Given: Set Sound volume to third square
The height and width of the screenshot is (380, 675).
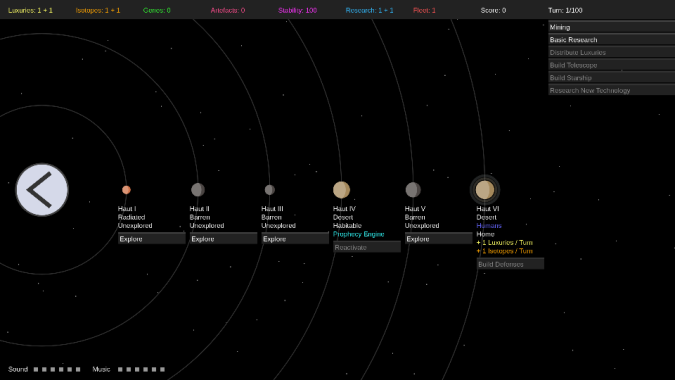Looking at the screenshot, I should pyautogui.click(x=53, y=369).
